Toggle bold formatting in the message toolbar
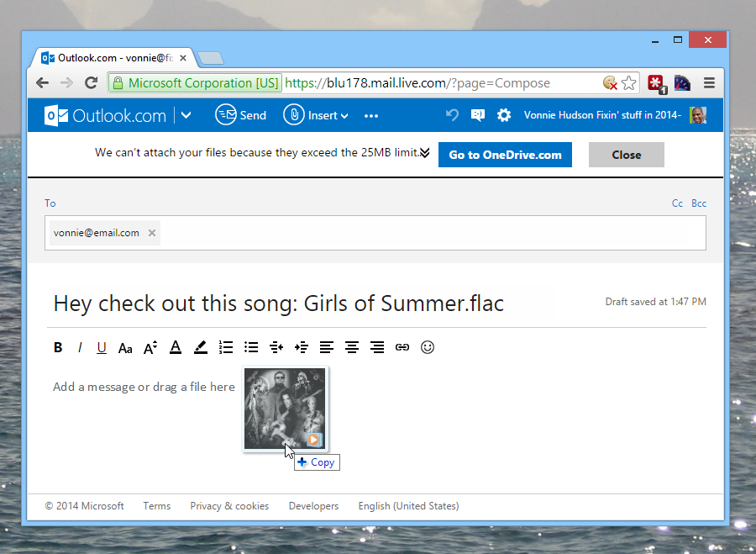Viewport: 756px width, 554px height. [x=58, y=347]
